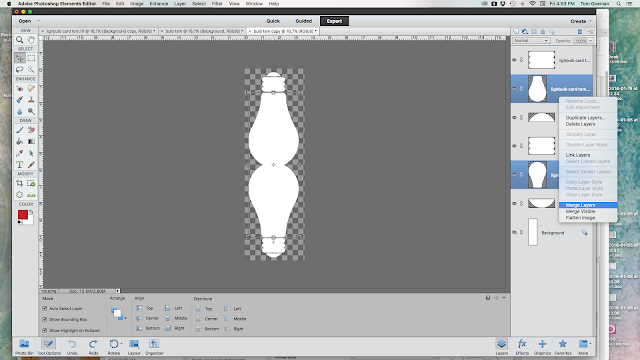Select the Lasso tool
Image resolution: width=640 pixels, height=360 pixels.
19,69
